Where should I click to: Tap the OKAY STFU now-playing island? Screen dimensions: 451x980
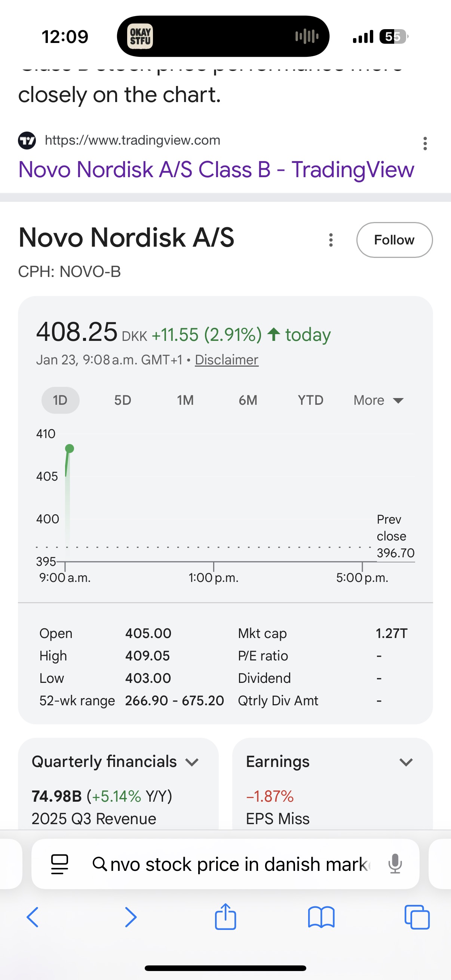[223, 37]
